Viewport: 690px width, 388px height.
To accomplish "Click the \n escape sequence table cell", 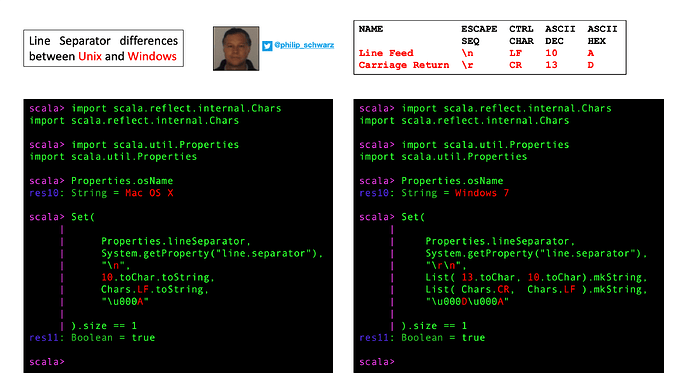I will pyautogui.click(x=467, y=53).
